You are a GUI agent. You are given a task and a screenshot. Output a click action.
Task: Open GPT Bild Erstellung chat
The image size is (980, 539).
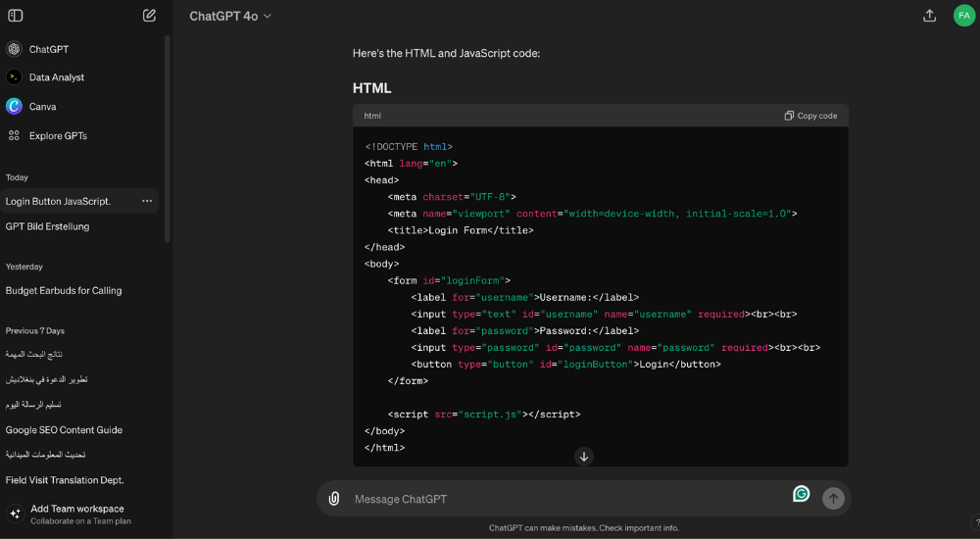pyautogui.click(x=47, y=226)
